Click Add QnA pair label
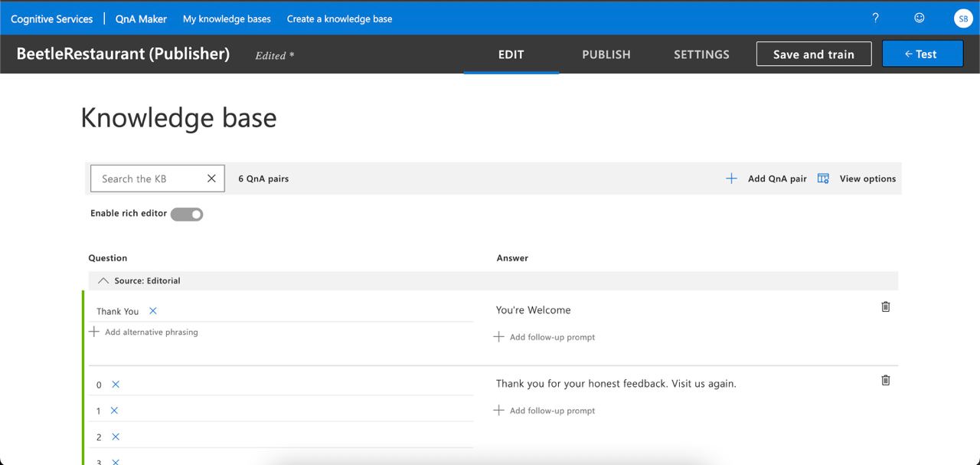This screenshot has width=980, height=465. (x=777, y=178)
